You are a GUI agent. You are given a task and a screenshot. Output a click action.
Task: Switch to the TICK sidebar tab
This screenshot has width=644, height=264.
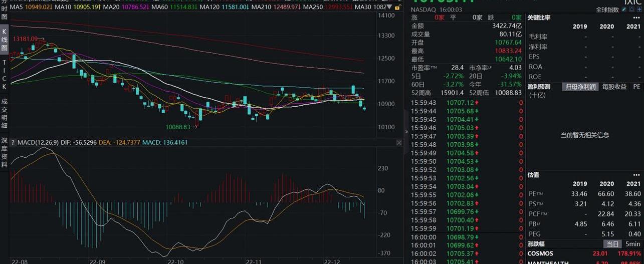coord(5,74)
